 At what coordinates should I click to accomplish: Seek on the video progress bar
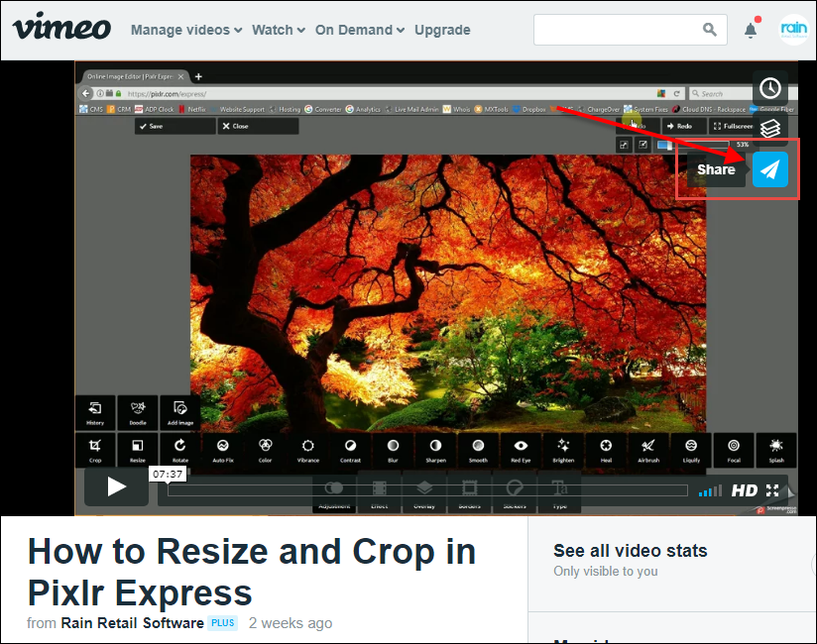coord(427,489)
